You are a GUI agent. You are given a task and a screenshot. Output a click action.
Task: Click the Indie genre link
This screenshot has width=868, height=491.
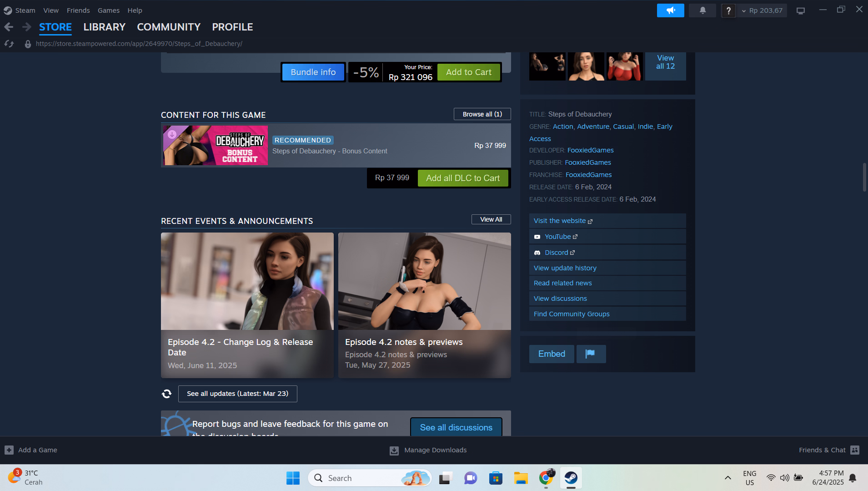click(x=645, y=127)
